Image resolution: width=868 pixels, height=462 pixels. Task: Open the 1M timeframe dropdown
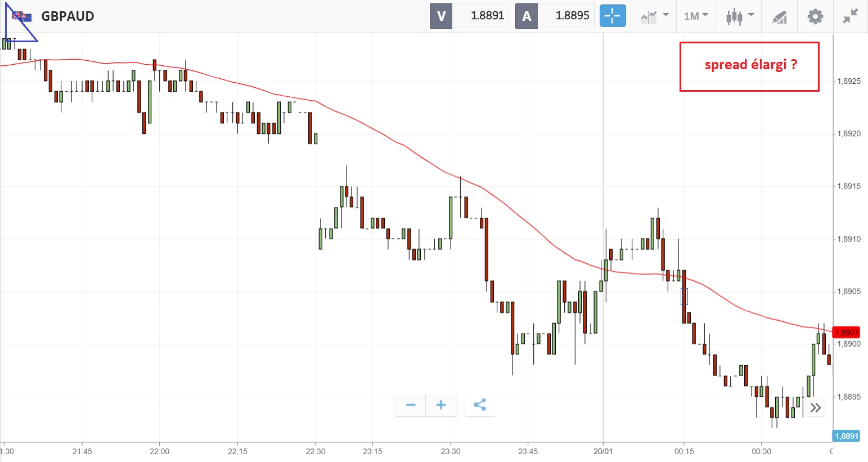click(x=696, y=16)
